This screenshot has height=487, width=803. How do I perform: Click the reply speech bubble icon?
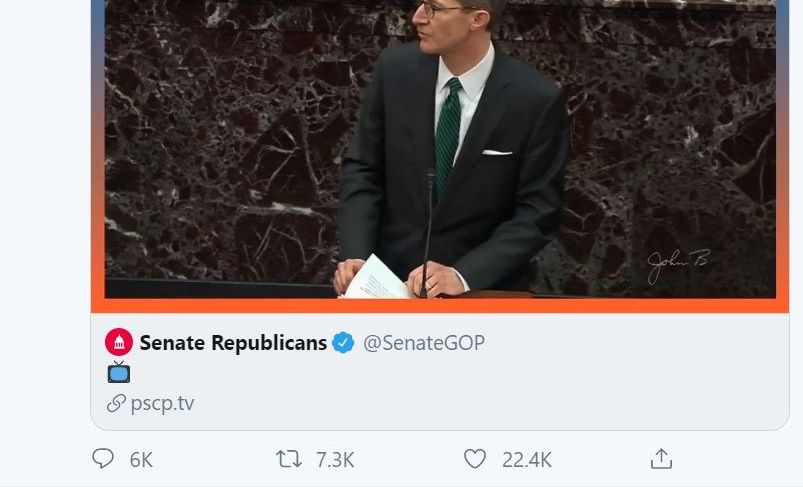click(103, 459)
